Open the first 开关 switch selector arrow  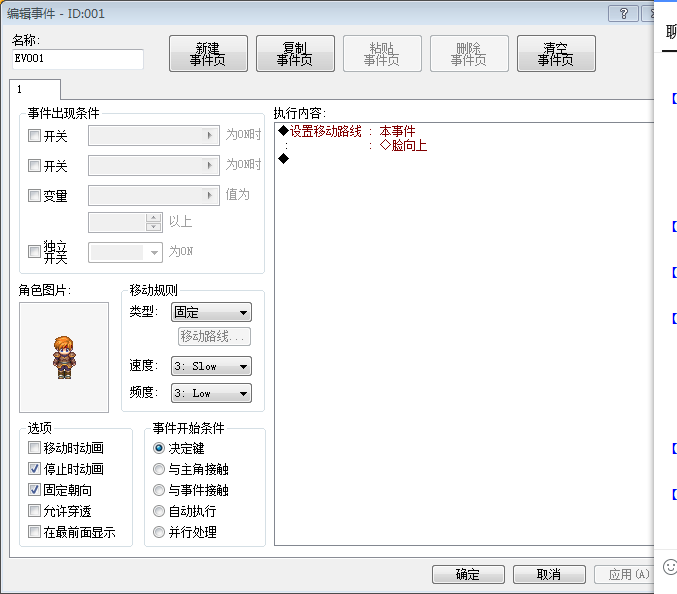point(210,136)
